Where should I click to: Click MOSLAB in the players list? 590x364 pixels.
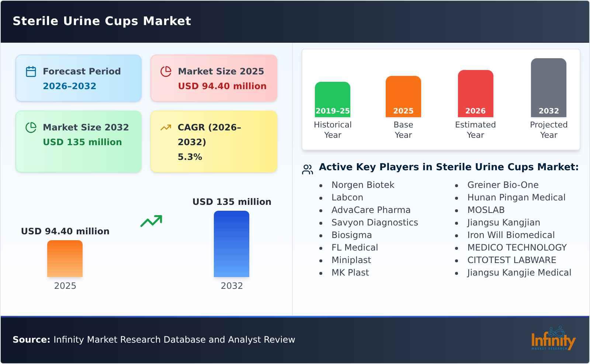486,210
